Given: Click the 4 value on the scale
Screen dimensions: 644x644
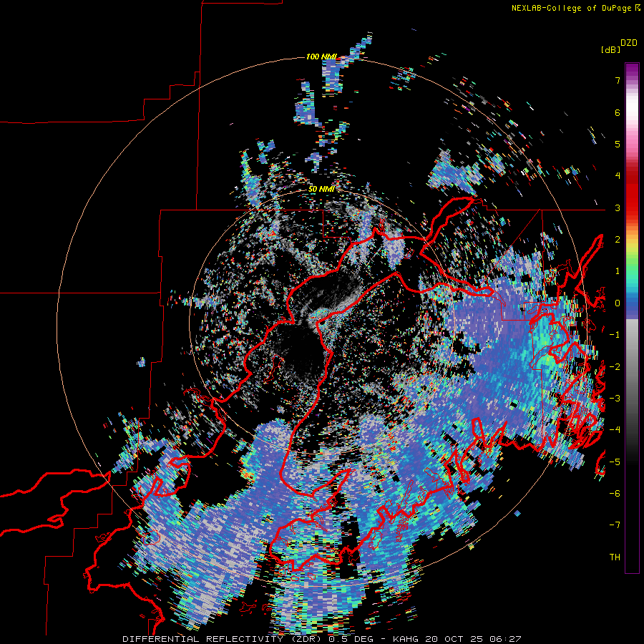Looking at the screenshot, I should [618, 176].
